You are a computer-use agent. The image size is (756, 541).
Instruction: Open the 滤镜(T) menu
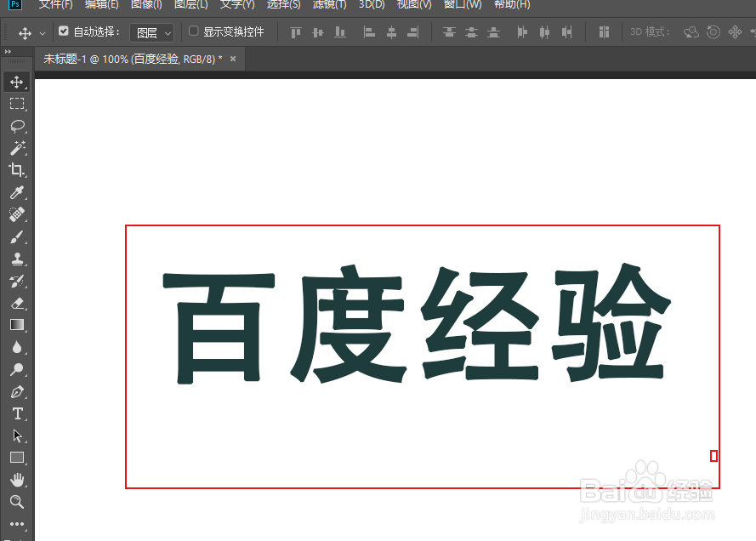coord(329,4)
